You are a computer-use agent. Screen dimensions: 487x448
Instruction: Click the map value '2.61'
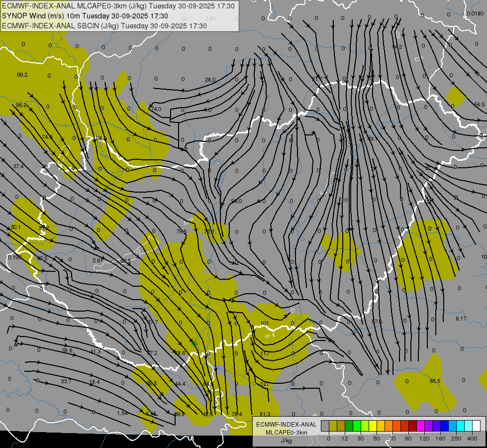(97, 260)
